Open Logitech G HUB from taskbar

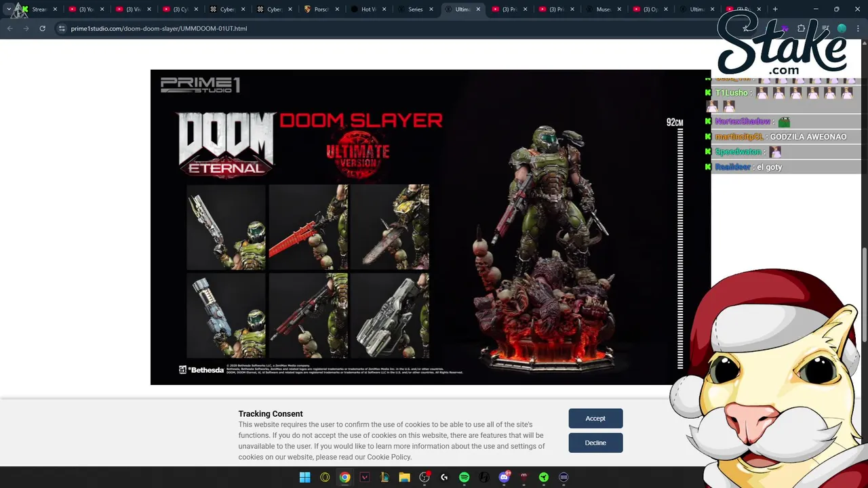(444, 477)
